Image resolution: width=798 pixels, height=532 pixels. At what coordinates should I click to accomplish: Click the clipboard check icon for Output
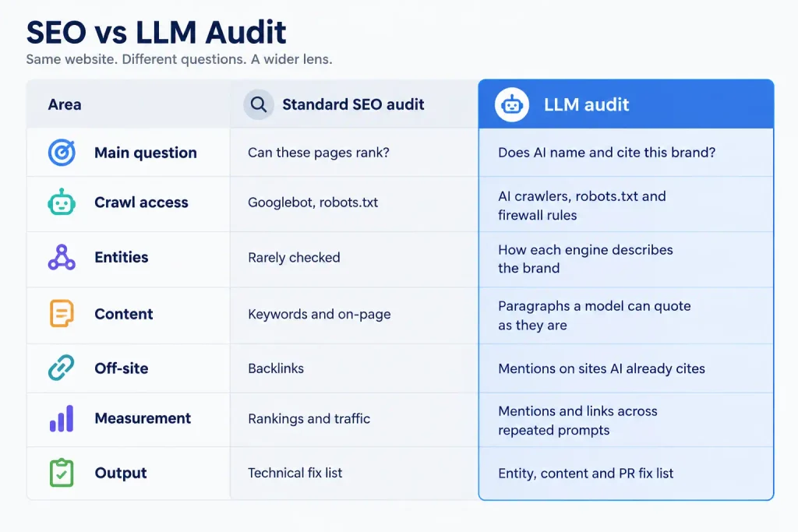pyautogui.click(x=62, y=473)
